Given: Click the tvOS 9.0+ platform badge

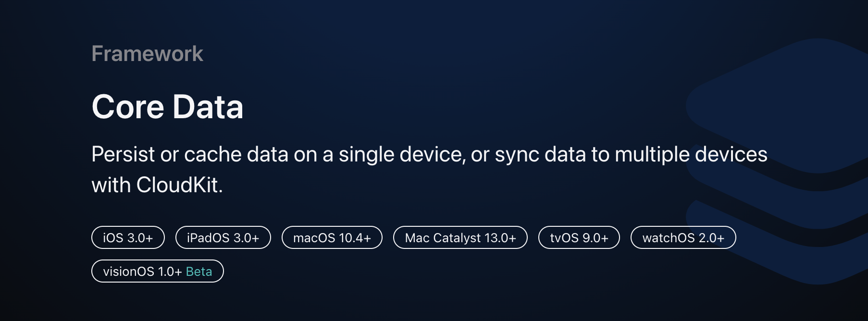Looking at the screenshot, I should pyautogui.click(x=579, y=237).
